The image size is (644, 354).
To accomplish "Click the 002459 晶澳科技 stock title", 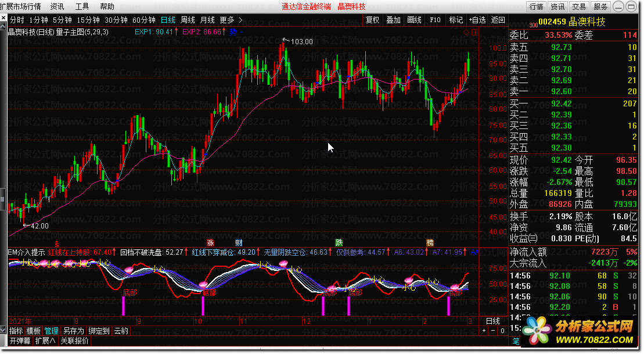I will pyautogui.click(x=572, y=22).
